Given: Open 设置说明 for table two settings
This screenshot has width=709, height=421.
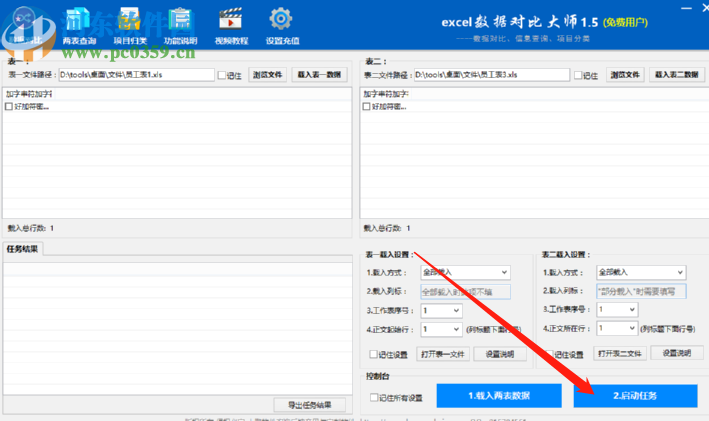Looking at the screenshot, I should (676, 353).
